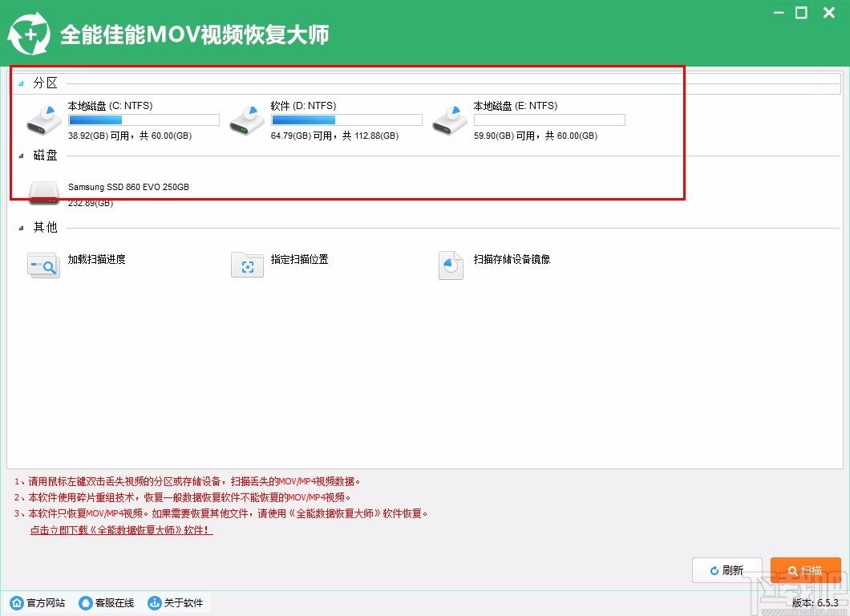Select Samsung SSD 860 EVO disk icon
Image resolution: width=850 pixels, height=616 pixels.
tap(44, 193)
